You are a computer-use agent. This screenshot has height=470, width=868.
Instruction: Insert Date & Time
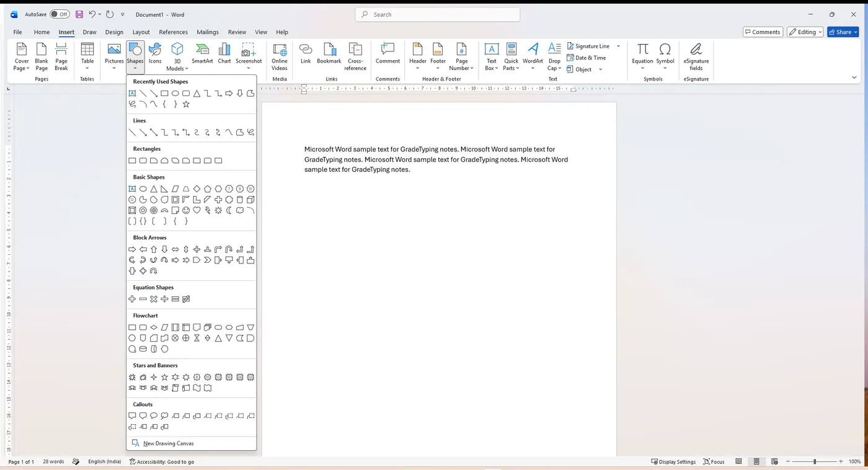click(587, 58)
